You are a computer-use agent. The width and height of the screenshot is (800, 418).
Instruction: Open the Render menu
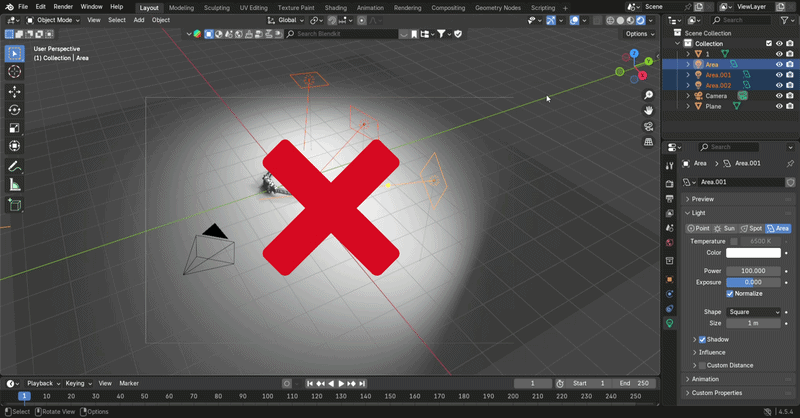63,7
